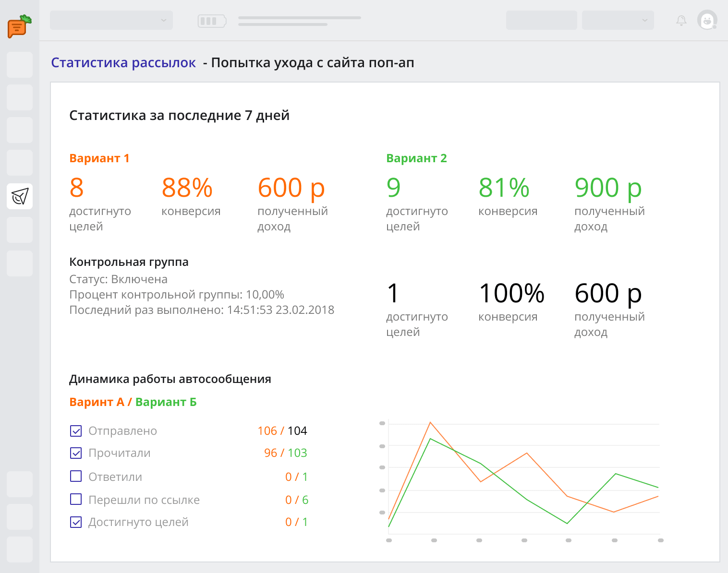Viewport: 728px width, 573px height.
Task: Click the Динамика работы автосообщения heading
Action: (x=170, y=379)
